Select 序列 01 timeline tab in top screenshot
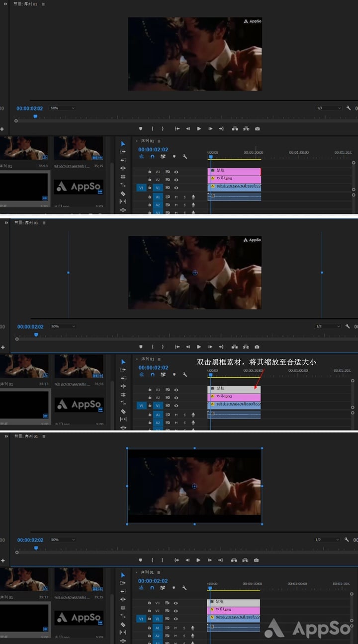Image resolution: width=358 pixels, height=644 pixels. 149,141
